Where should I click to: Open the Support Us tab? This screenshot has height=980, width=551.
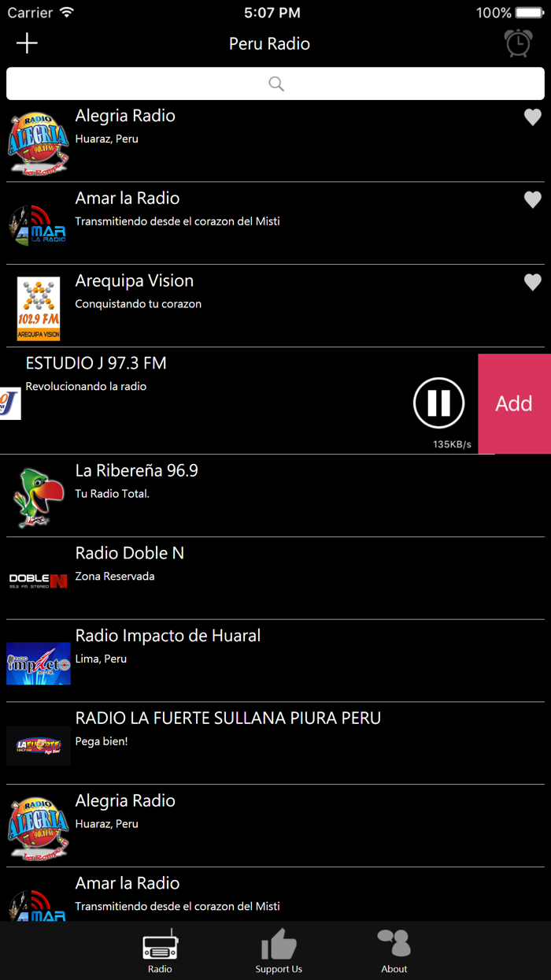[x=279, y=951]
